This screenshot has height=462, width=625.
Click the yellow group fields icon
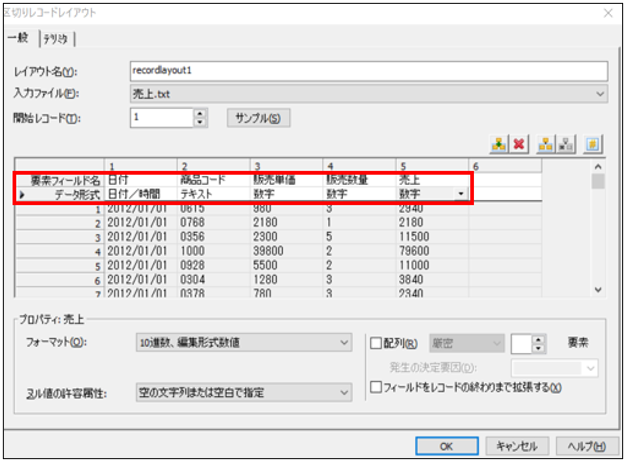pos(545,144)
